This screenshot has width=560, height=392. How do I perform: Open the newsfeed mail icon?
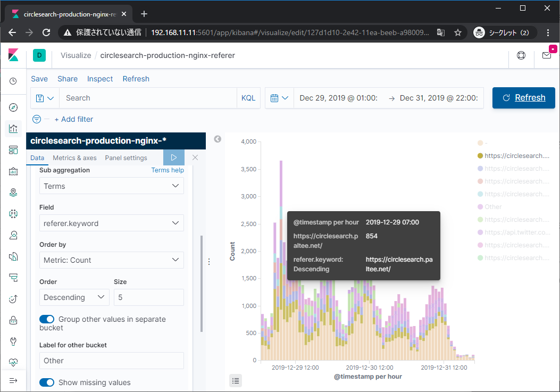click(546, 55)
